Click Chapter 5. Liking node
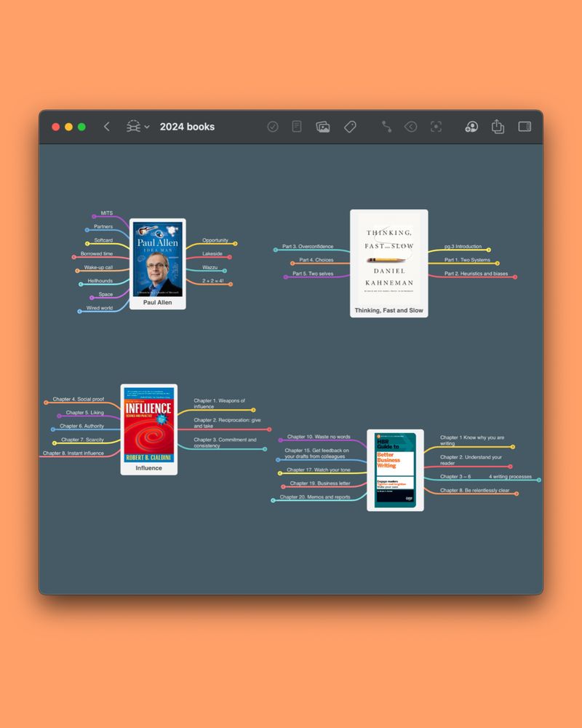582x728 pixels. (84, 412)
